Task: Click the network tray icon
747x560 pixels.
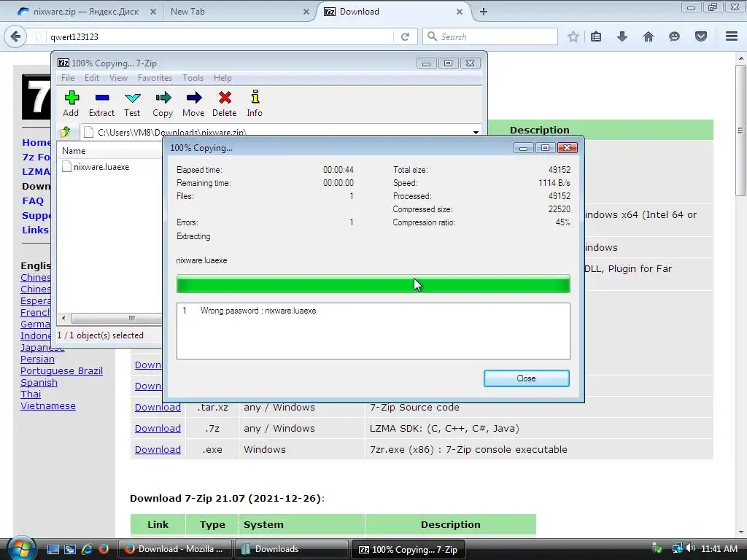Action: pyautogui.click(x=677, y=548)
